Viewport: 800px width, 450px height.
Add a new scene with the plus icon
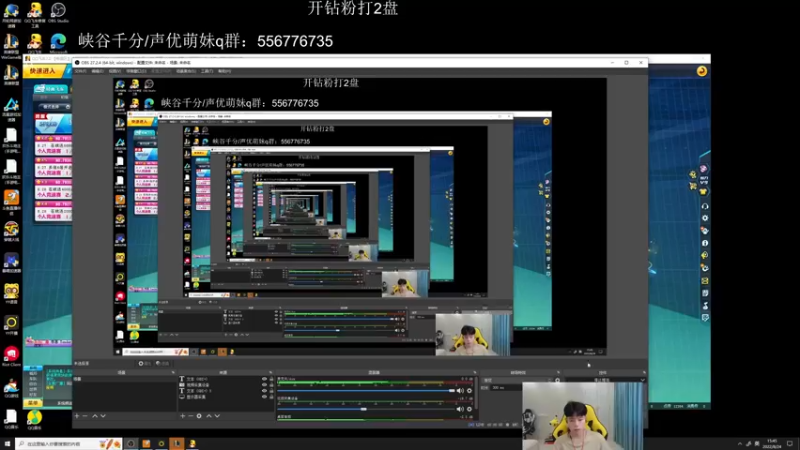(x=77, y=416)
